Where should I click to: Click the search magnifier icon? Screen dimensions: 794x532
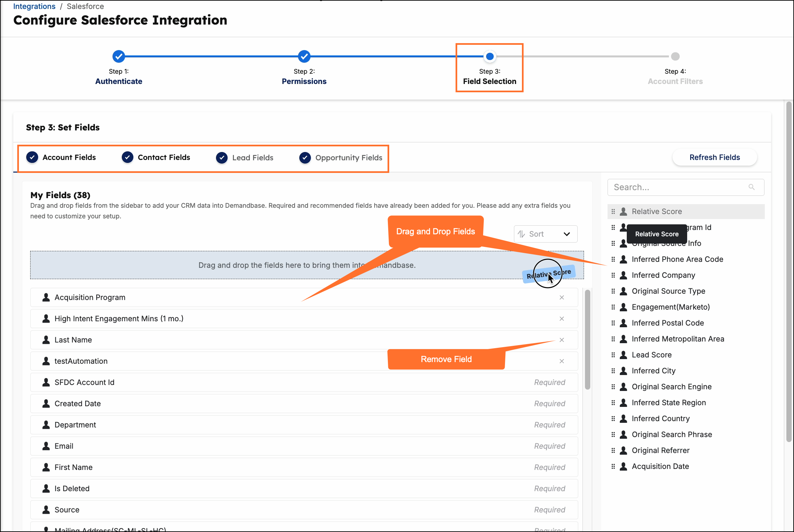751,187
